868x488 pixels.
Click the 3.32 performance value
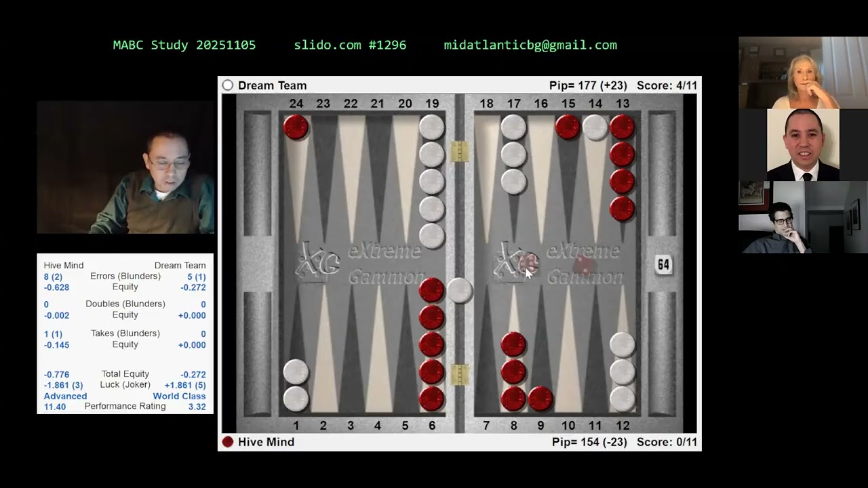click(x=197, y=407)
